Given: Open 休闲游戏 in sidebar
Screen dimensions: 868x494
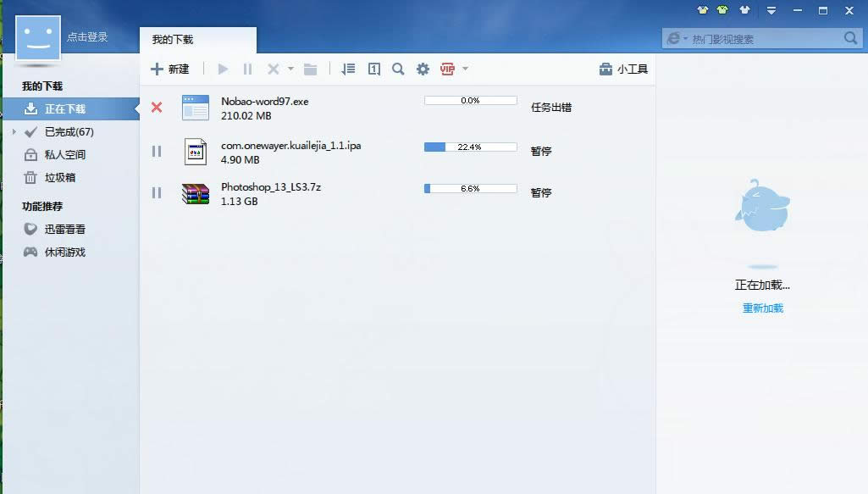Looking at the screenshot, I should tap(64, 252).
